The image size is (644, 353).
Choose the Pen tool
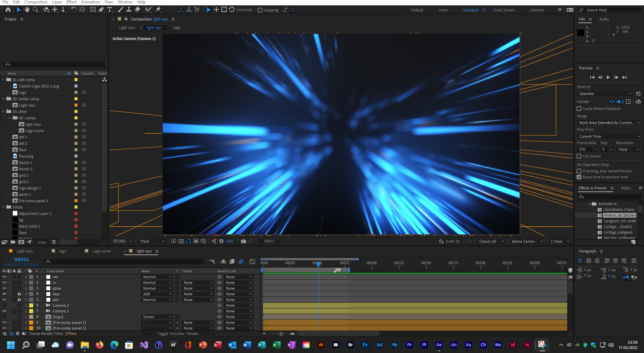101,10
